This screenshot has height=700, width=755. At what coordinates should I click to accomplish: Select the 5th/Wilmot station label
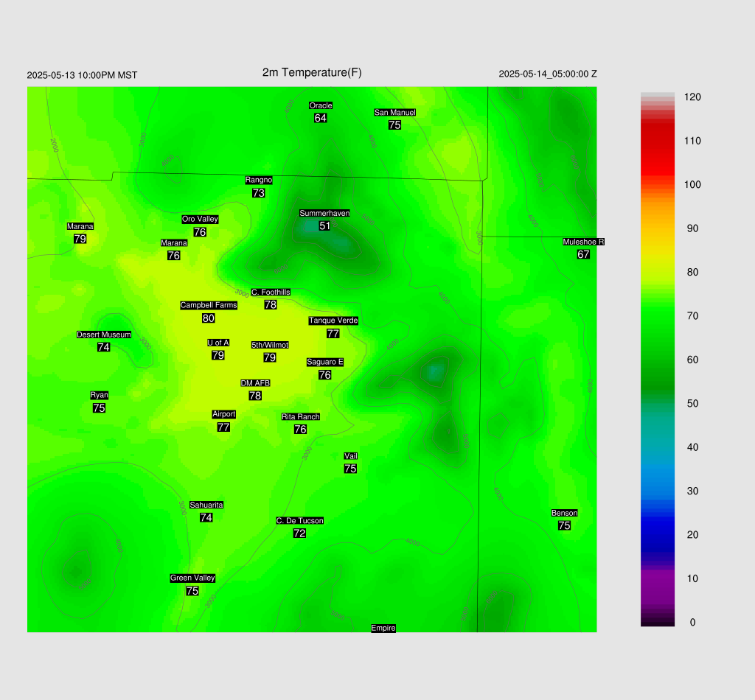[x=270, y=344]
